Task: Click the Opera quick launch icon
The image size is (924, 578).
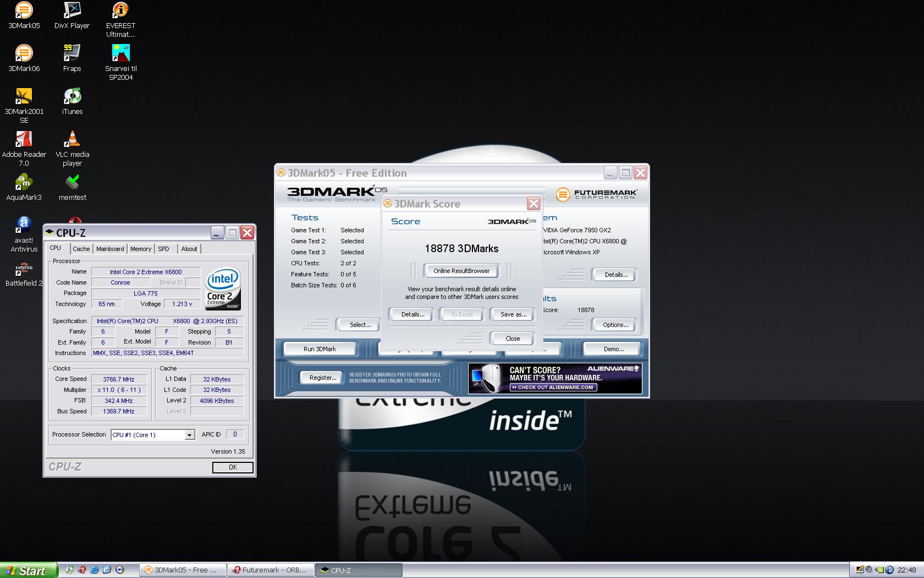Action: click(x=82, y=570)
